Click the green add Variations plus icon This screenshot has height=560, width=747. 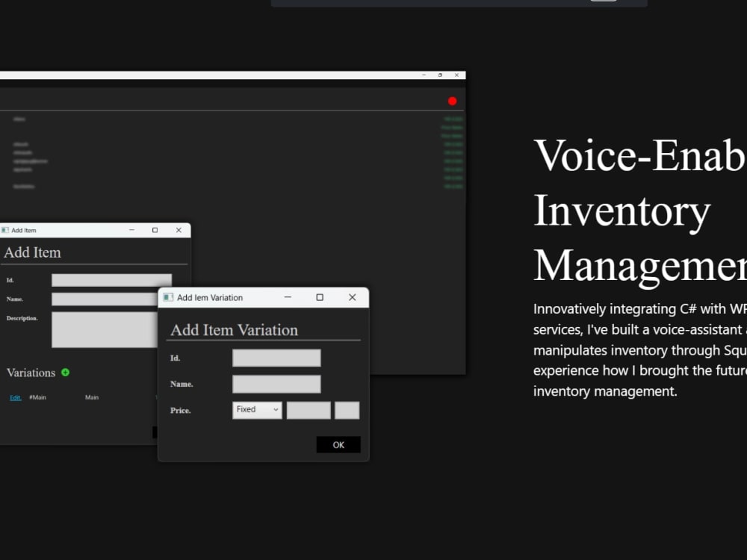pyautogui.click(x=65, y=373)
